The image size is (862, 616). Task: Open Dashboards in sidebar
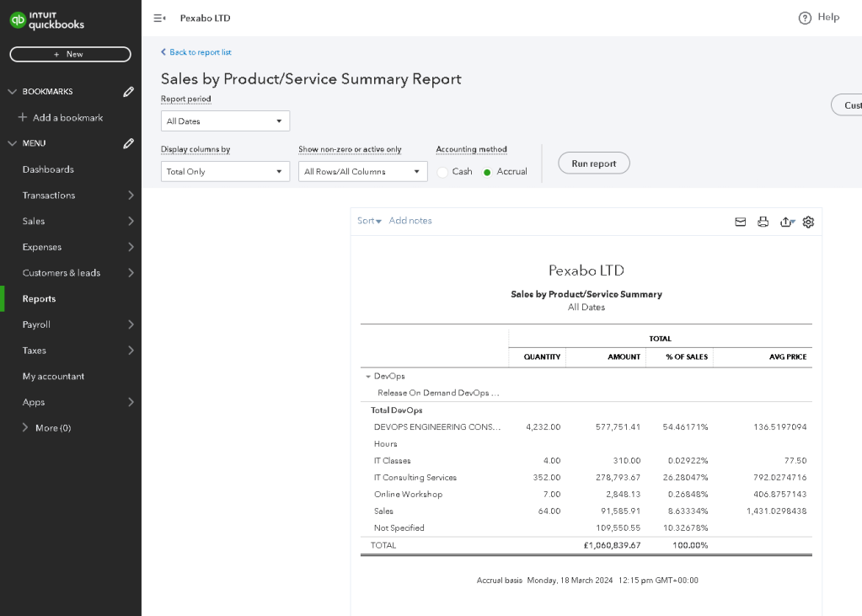click(x=48, y=169)
